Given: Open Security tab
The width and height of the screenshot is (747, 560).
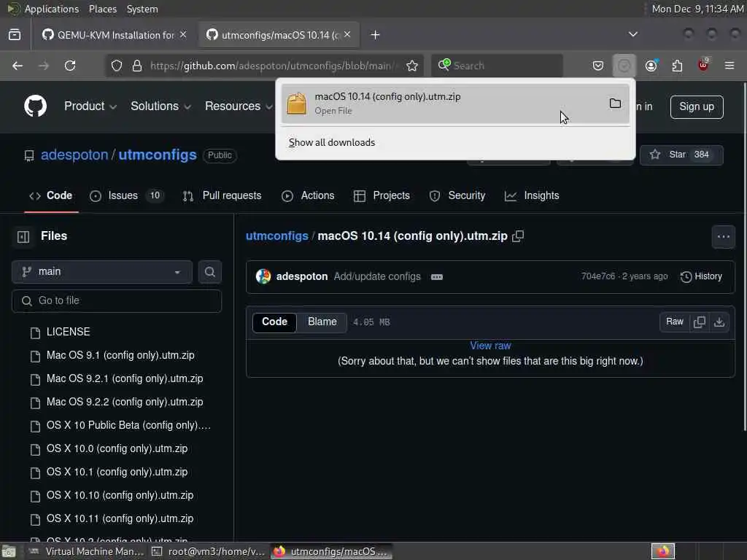Looking at the screenshot, I should point(457,195).
